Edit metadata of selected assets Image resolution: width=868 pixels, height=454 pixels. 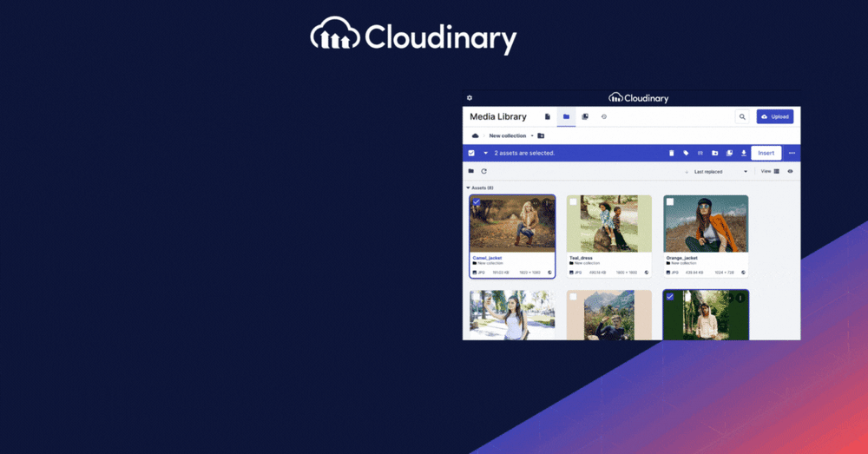700,153
